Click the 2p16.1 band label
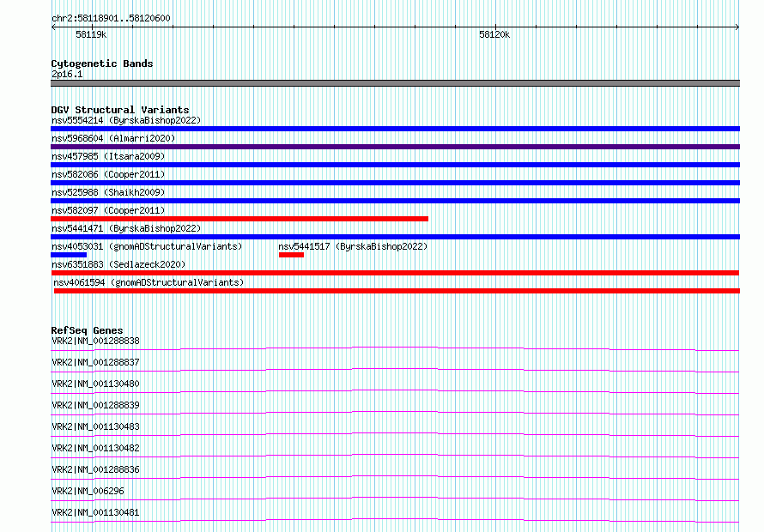Image resolution: width=764 pixels, height=532 pixels. [x=67, y=74]
